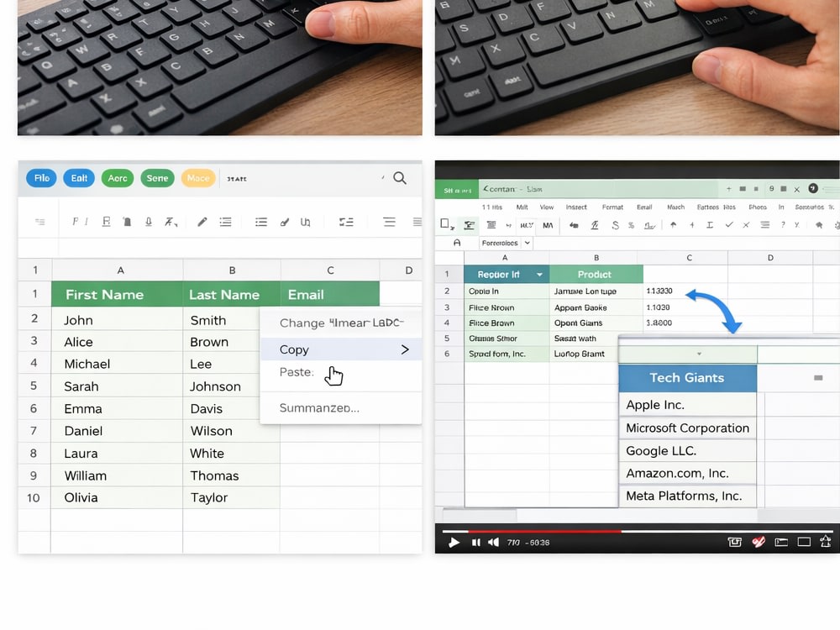
Task: Click the align lines icon in right toolbar
Action: (765, 225)
